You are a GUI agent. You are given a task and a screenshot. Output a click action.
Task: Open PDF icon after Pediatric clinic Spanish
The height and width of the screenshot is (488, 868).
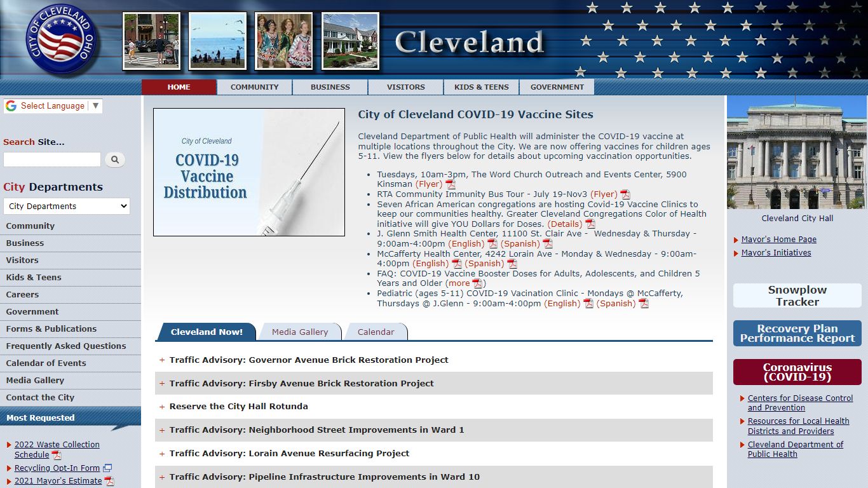pyautogui.click(x=644, y=303)
